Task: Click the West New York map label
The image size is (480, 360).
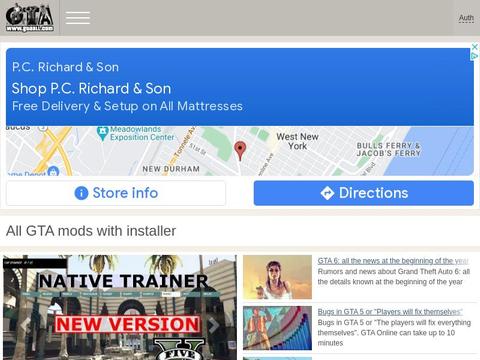Action: pyautogui.click(x=297, y=141)
